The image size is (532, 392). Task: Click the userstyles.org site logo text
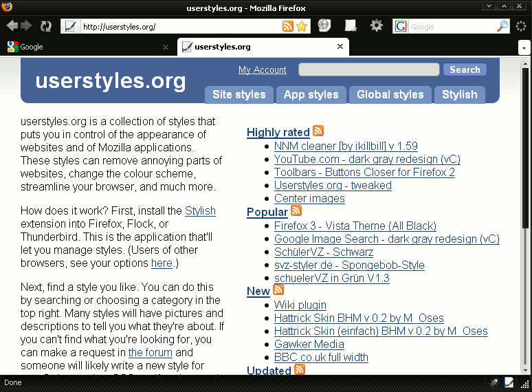click(111, 80)
